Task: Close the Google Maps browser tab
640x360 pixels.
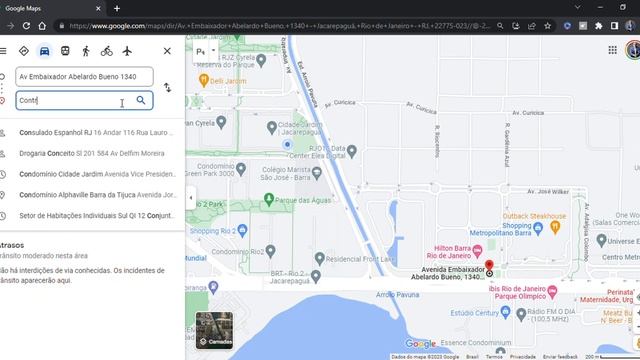Action: (98, 8)
